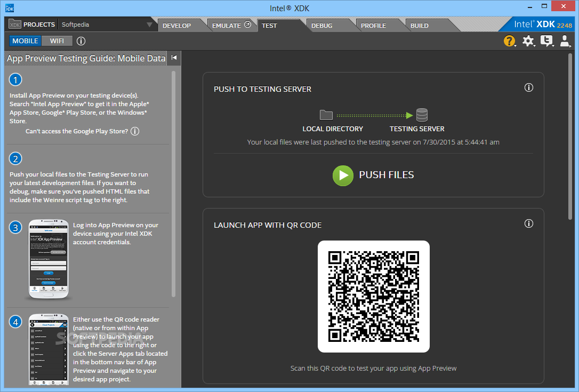Click the TESTING SERVER label
The image size is (579, 392).
click(x=417, y=129)
